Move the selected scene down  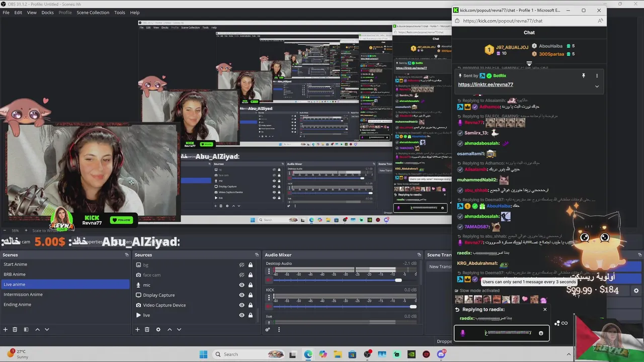pos(47,329)
